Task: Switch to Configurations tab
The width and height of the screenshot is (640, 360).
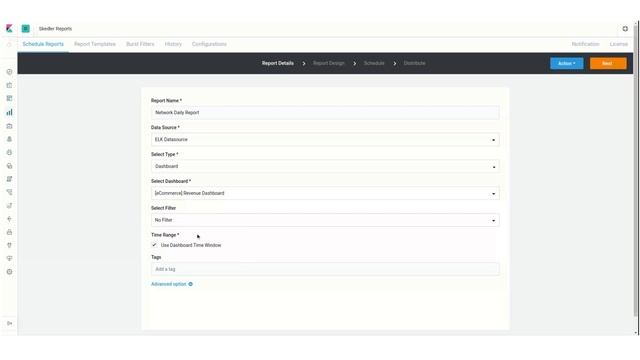Action: 209,44
